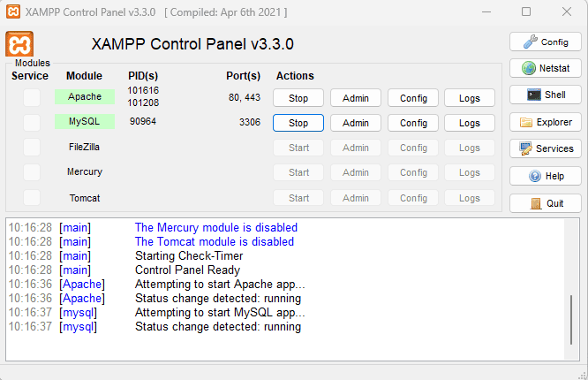588x380 pixels.
Task: Open the Services button
Action: [546, 148]
